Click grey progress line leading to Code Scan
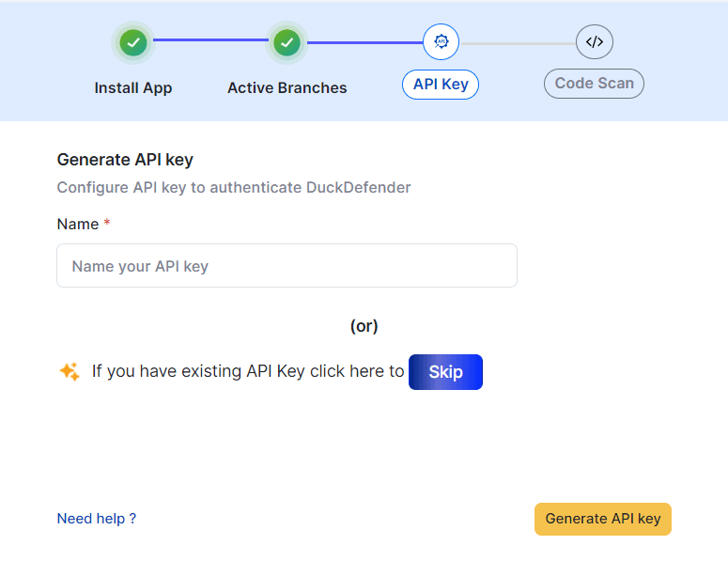 point(518,42)
